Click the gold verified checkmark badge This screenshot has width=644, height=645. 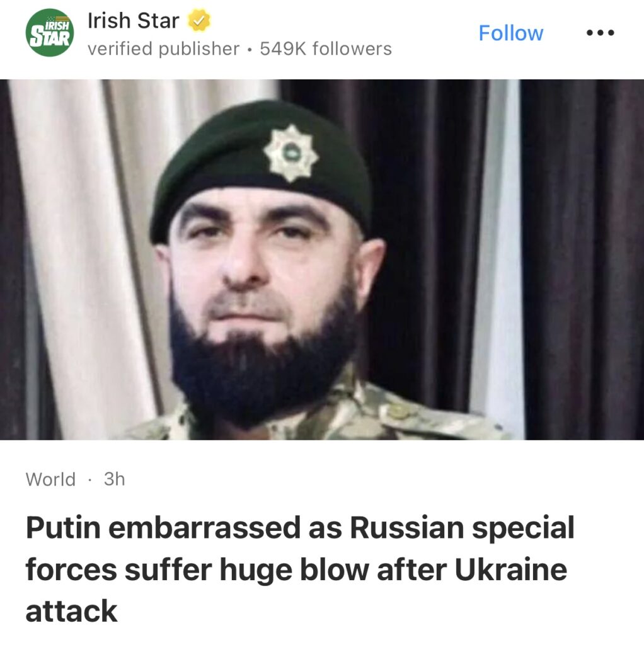tap(199, 21)
